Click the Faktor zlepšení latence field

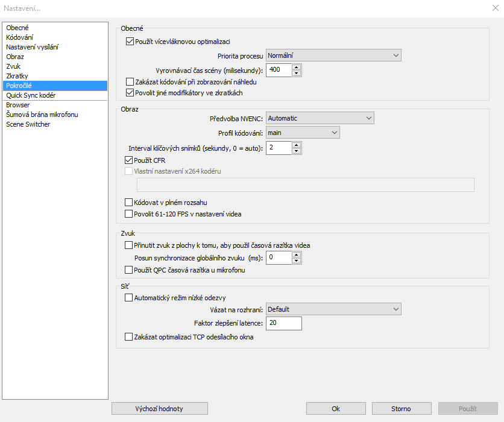[283, 324]
